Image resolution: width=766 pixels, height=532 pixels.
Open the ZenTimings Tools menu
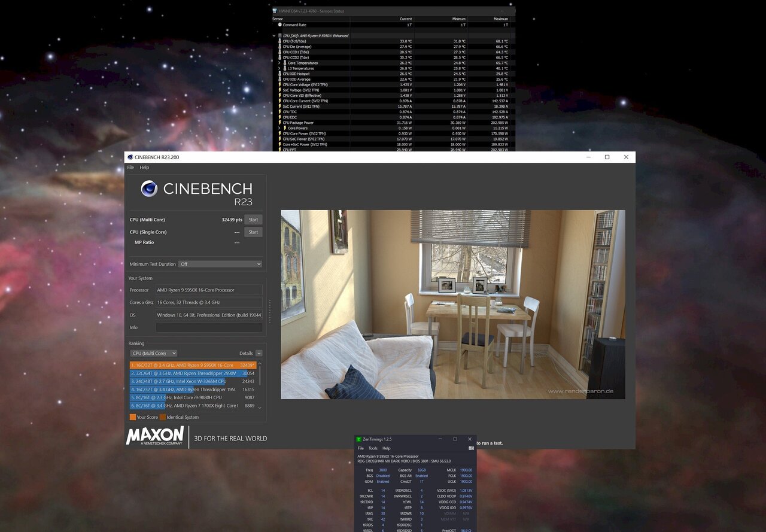click(373, 448)
